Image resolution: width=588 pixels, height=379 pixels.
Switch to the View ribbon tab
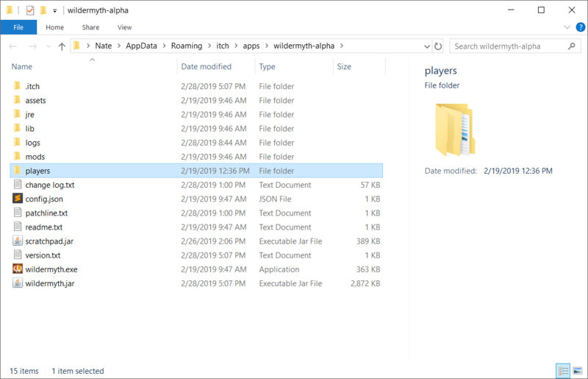pos(124,27)
